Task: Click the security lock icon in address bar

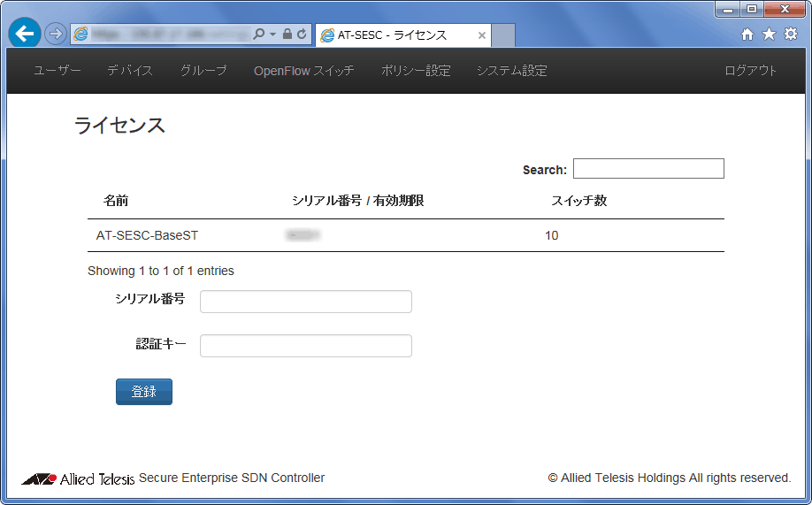Action: coord(287,34)
